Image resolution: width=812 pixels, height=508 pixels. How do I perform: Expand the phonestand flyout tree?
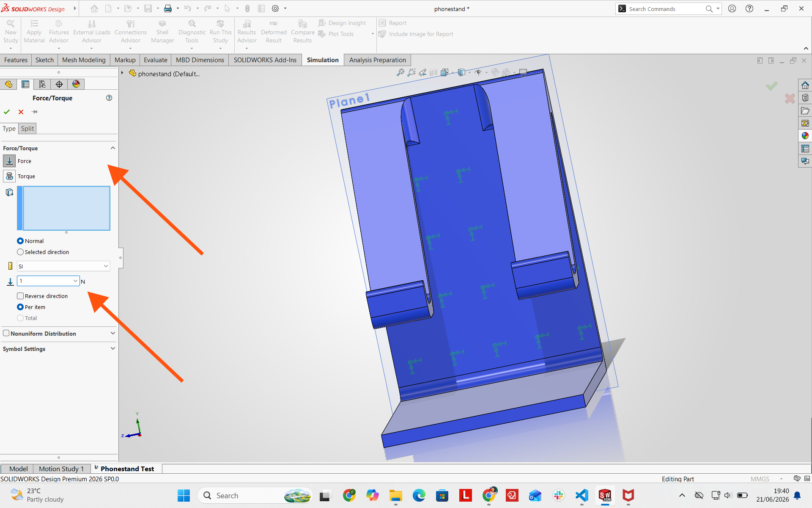click(122, 73)
